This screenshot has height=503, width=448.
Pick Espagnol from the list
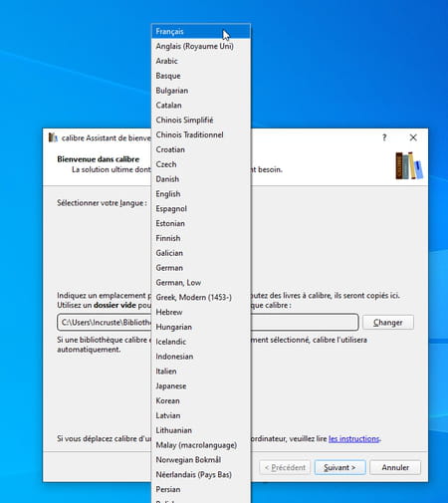tap(201, 208)
